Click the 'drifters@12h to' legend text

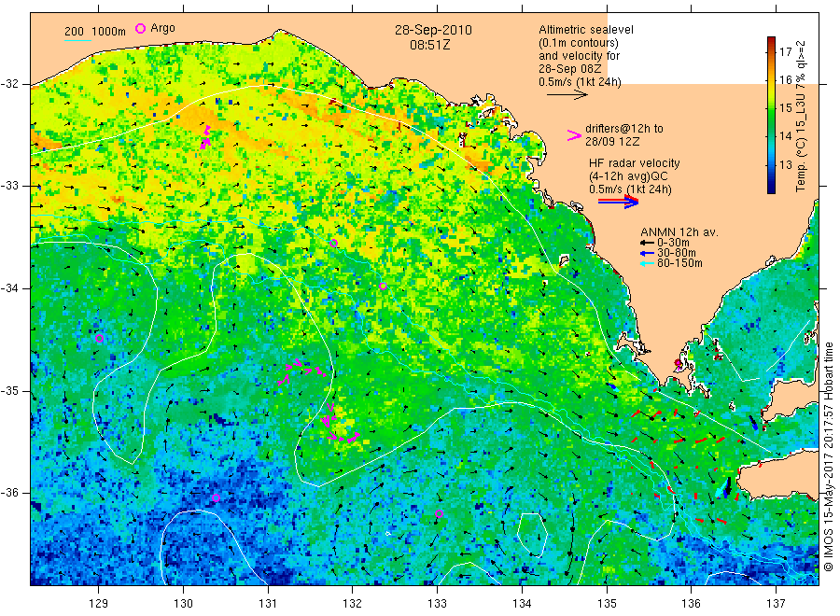tap(624, 129)
